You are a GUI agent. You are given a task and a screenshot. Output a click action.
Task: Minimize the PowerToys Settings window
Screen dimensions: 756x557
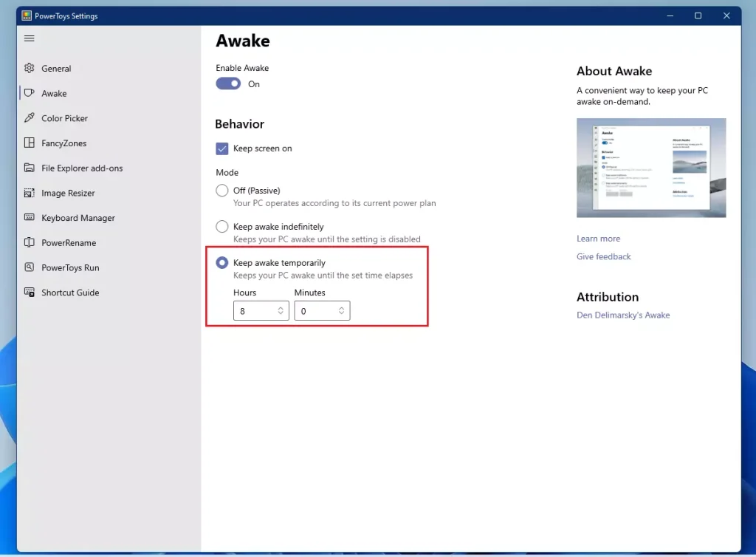point(670,16)
